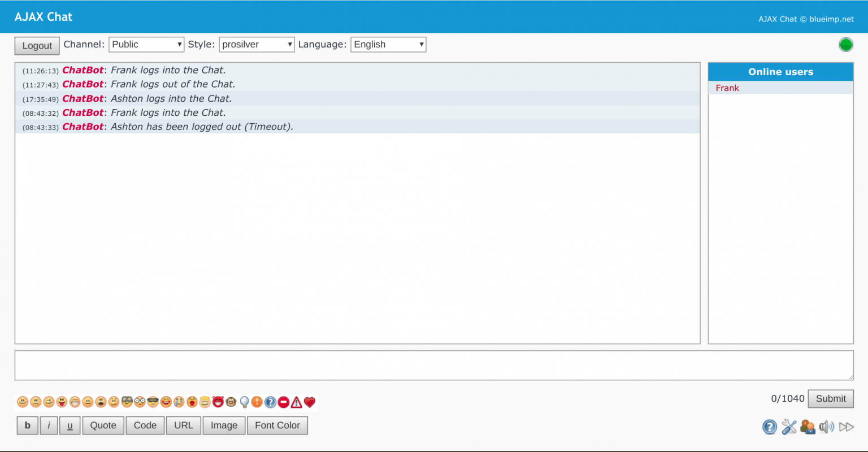Insert the red heart emoticon
868x452 pixels.
point(309,402)
